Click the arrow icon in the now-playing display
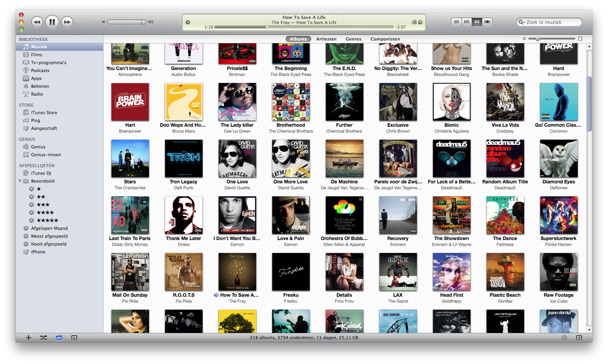Screen dimensions: 608x364 (420, 22)
